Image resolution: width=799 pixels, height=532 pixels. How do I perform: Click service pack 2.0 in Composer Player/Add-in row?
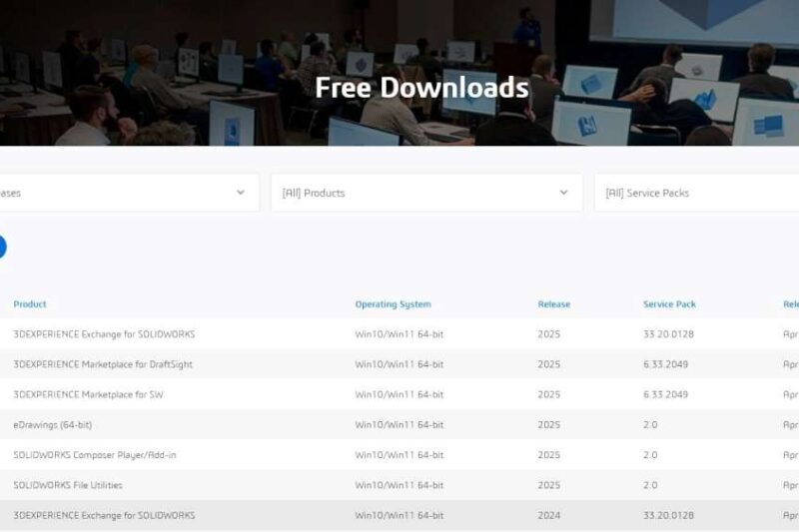pyautogui.click(x=650, y=454)
